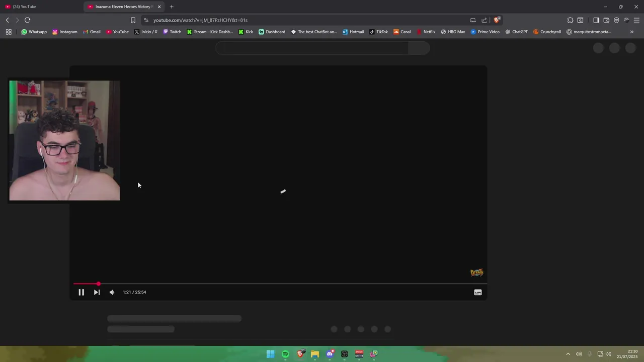View site information icon in address bar
Screen dimensions: 644x362
pos(146,20)
